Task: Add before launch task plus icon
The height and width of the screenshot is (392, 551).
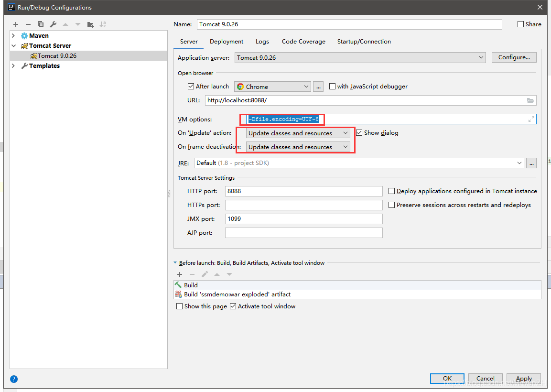Action: point(180,274)
